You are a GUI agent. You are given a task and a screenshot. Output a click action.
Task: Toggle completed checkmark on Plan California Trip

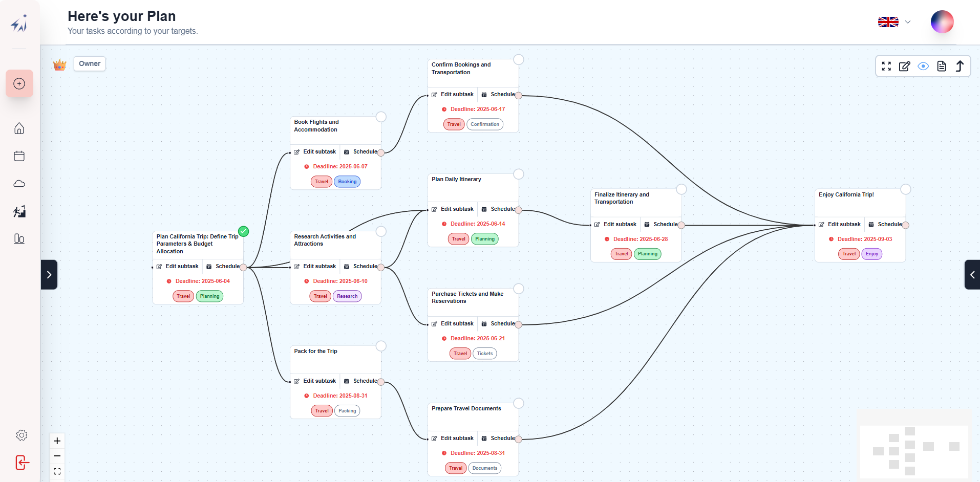[244, 231]
